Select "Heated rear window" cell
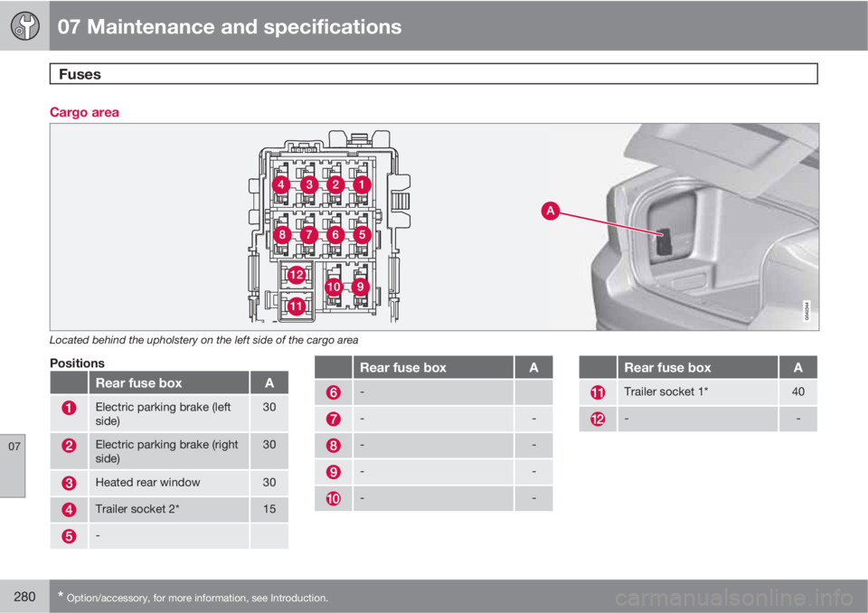Screen dimensions: 868x613 click(x=169, y=483)
